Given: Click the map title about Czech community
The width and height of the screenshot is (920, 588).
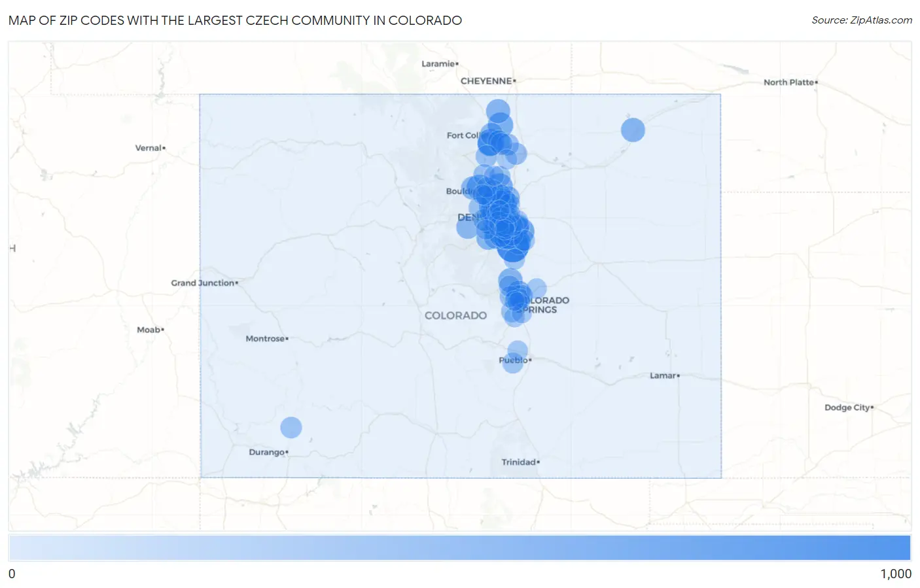Looking at the screenshot, I should (x=235, y=20).
